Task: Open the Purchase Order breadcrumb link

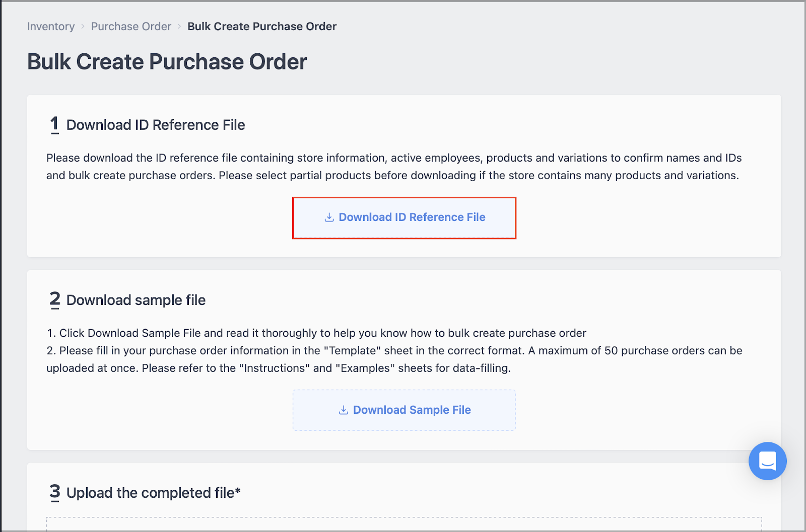Action: pos(130,26)
